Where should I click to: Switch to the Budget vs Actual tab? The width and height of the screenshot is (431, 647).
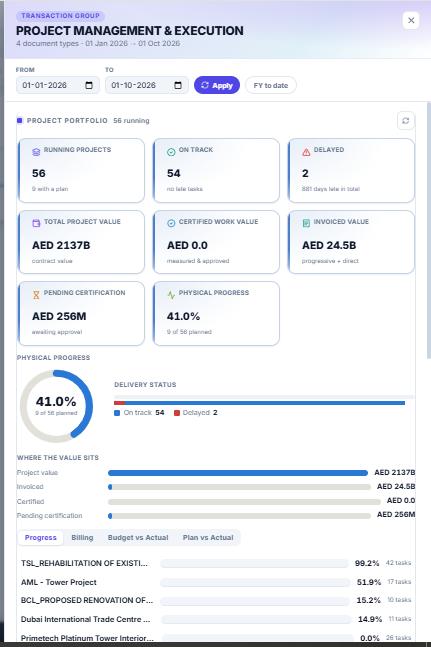pos(138,538)
